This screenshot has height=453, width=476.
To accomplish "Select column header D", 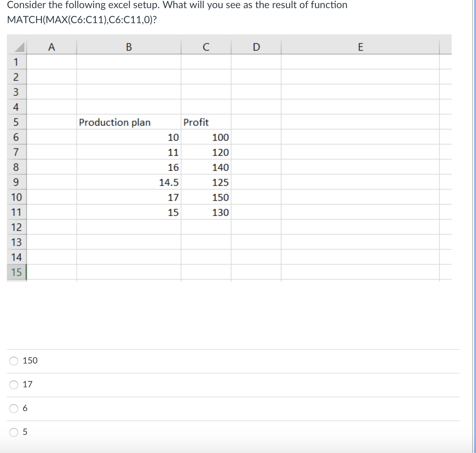I will click(256, 47).
